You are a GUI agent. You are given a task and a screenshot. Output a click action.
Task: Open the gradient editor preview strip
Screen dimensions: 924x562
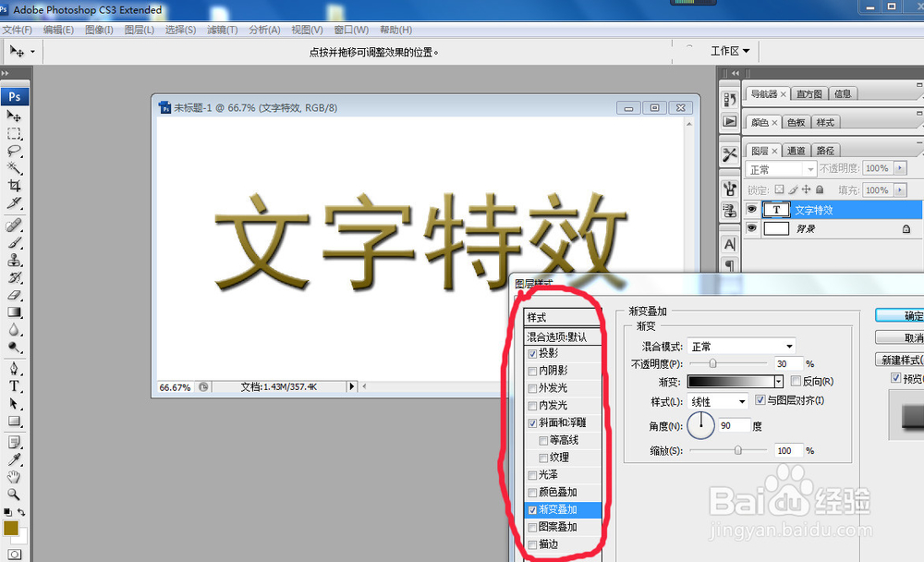730,381
